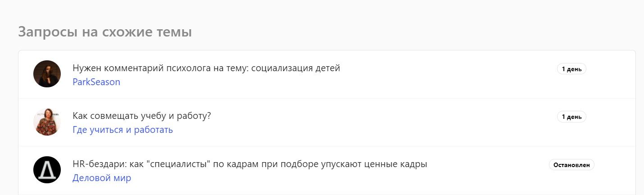Go to the ParkSeason publication link
Screen dimensions: 644x195
point(96,82)
